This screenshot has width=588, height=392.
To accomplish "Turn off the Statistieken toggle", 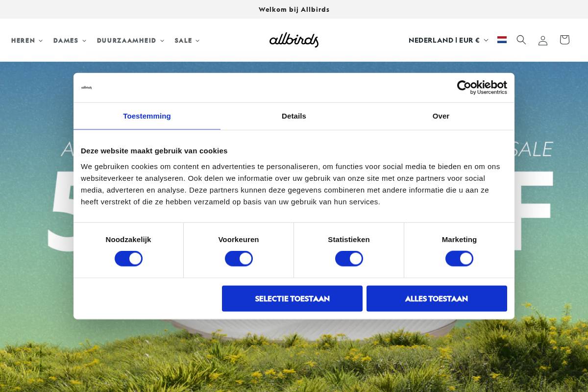I will point(349,258).
